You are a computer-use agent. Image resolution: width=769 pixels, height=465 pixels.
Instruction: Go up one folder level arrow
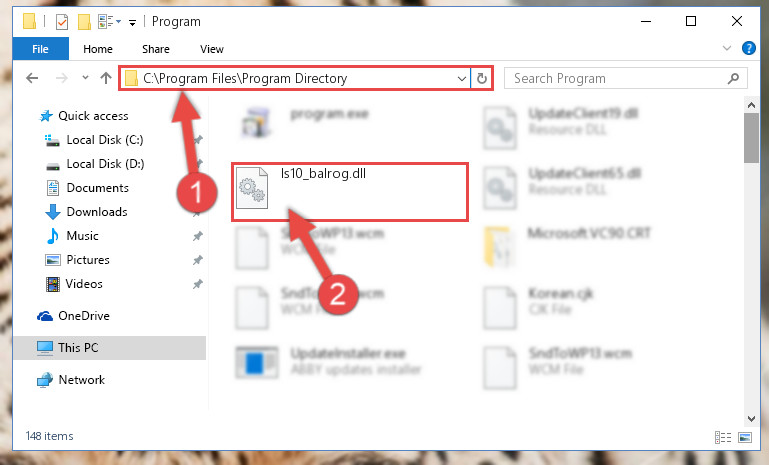[x=105, y=78]
